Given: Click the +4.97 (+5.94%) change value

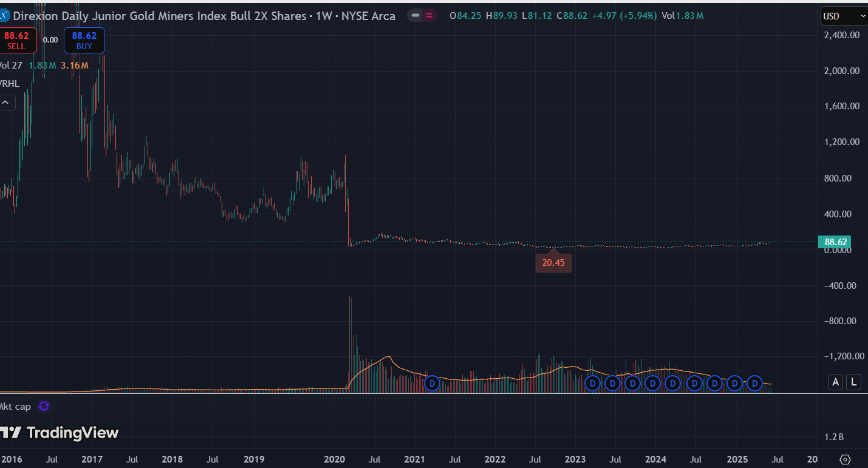Looking at the screenshot, I should pos(623,16).
